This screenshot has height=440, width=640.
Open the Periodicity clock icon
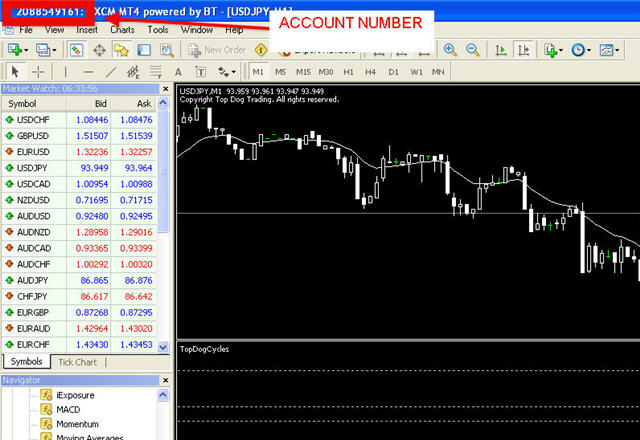pyautogui.click(x=578, y=50)
